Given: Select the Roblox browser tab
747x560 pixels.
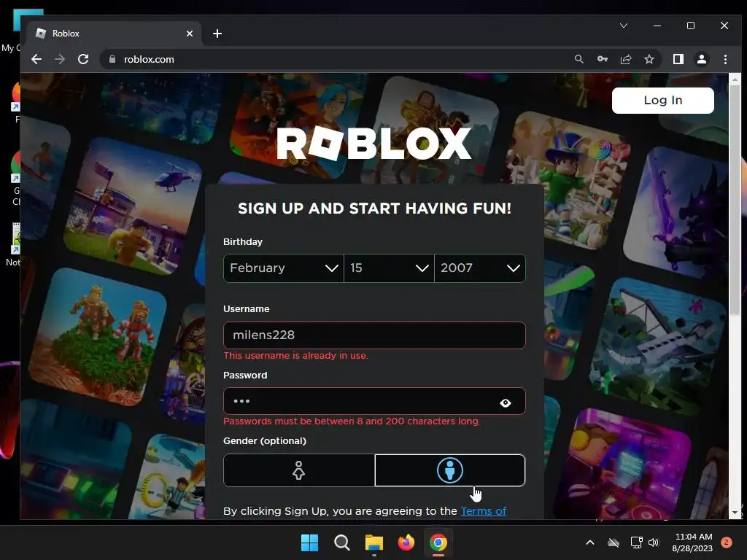Looking at the screenshot, I should pyautogui.click(x=115, y=34).
